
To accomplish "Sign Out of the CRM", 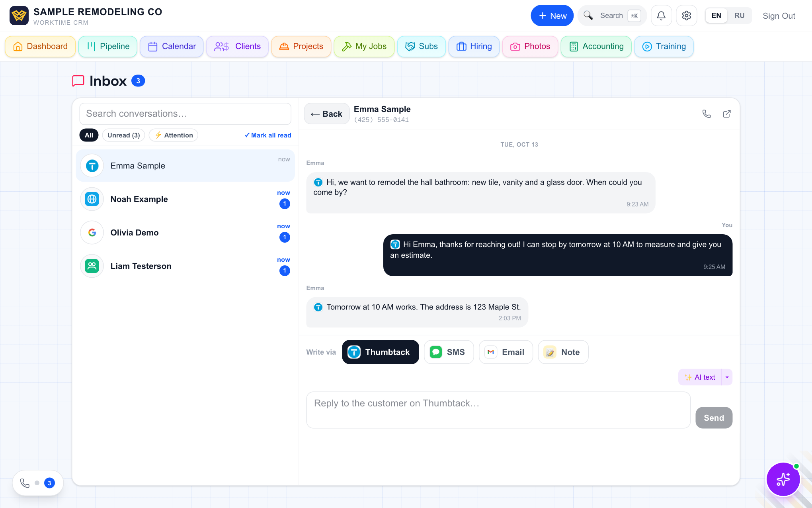I will (779, 16).
